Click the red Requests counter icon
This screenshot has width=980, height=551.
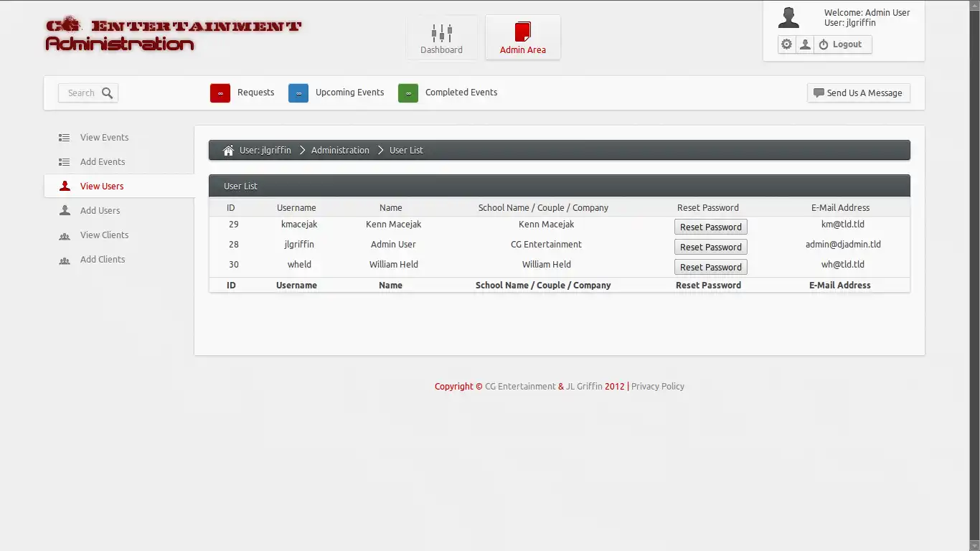tap(220, 93)
